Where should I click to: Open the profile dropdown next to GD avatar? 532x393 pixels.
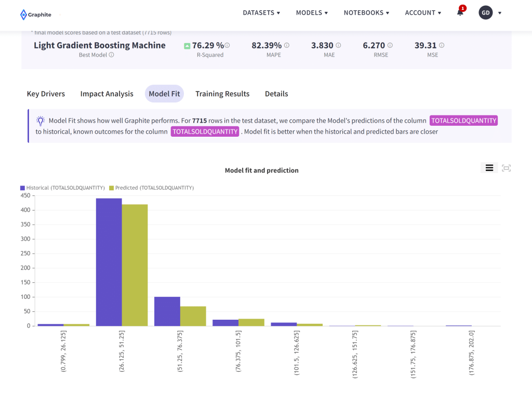[499, 12]
